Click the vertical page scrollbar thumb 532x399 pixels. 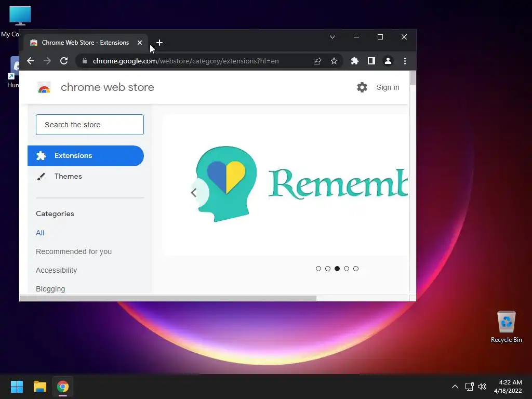pyautogui.click(x=413, y=78)
